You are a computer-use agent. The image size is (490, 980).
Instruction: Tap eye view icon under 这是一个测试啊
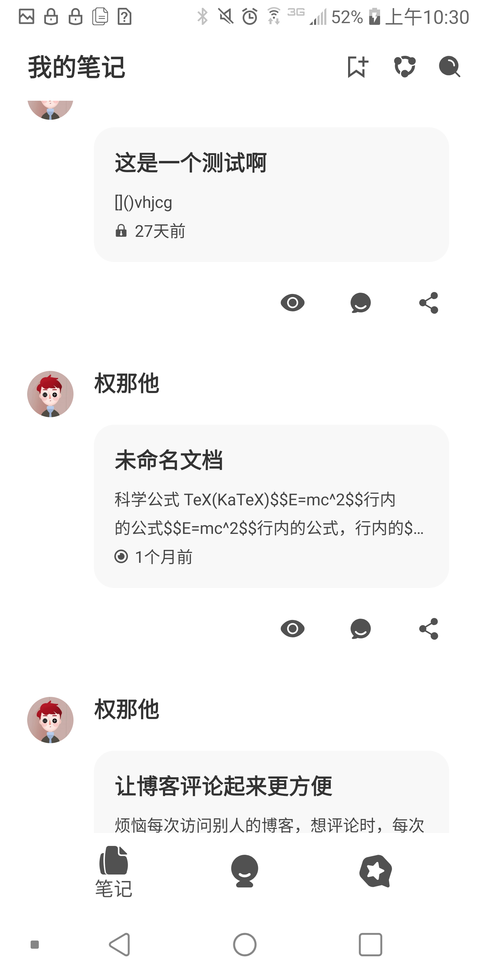(293, 303)
